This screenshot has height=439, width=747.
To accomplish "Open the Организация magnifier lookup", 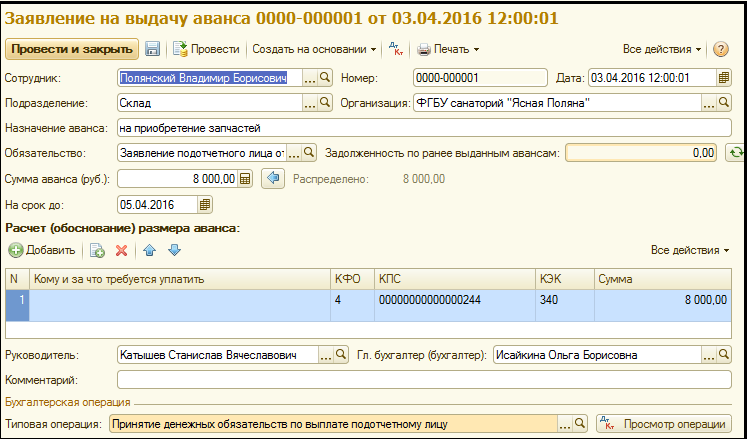I will [724, 102].
